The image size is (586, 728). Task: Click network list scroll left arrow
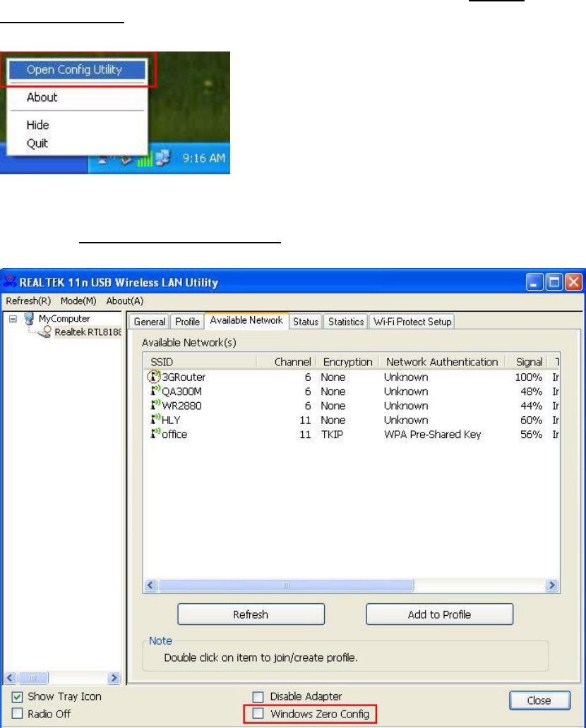pos(150,585)
